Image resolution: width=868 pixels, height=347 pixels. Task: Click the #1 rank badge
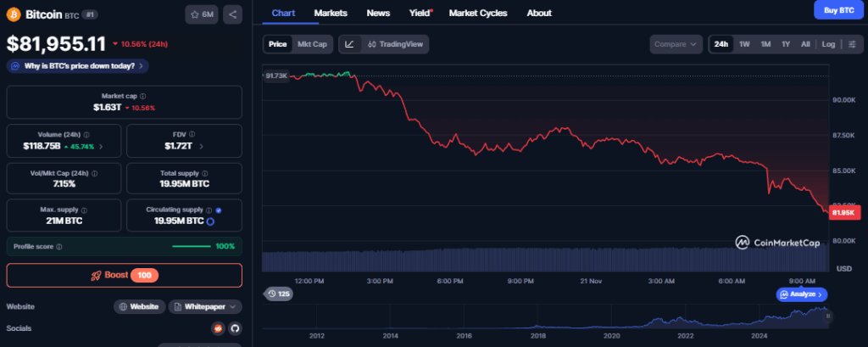[90, 14]
